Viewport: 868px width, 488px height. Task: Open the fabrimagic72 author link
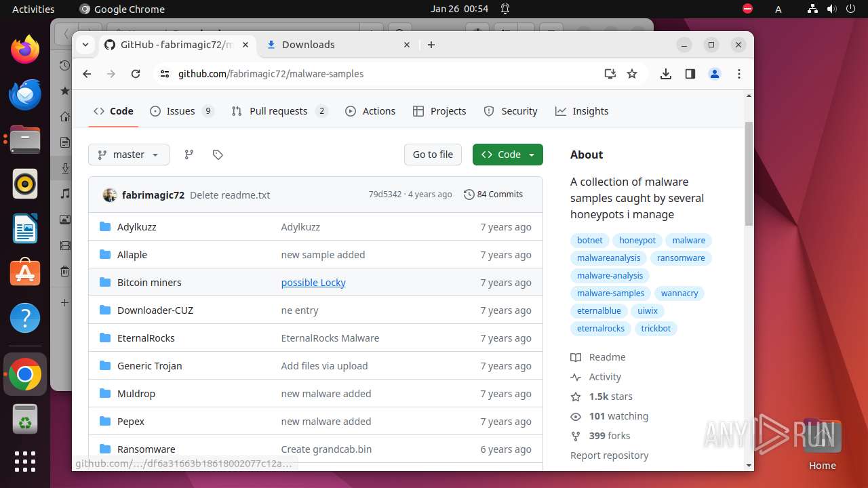tap(153, 195)
